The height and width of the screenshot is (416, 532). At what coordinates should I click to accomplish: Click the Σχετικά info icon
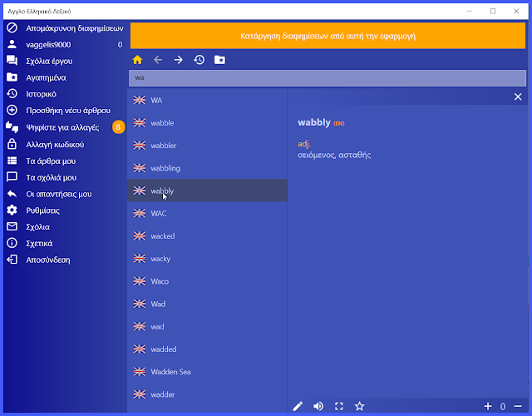(12, 243)
